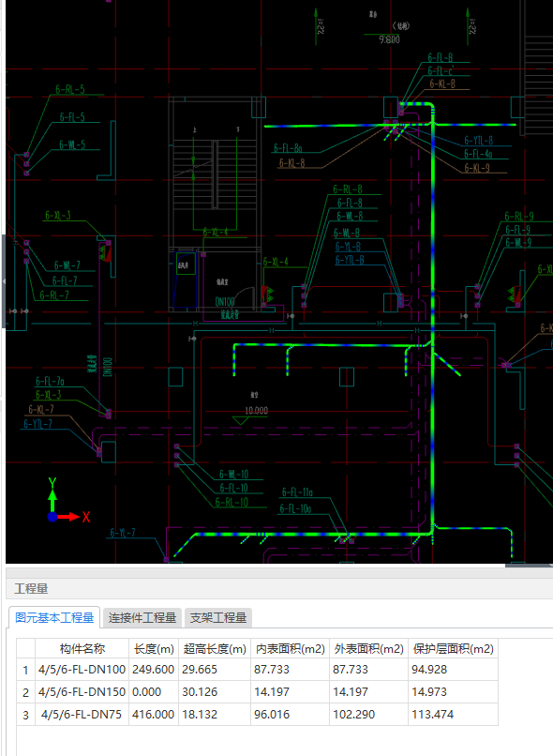Click the length value 416.000
The image size is (553, 756).
coord(153,714)
